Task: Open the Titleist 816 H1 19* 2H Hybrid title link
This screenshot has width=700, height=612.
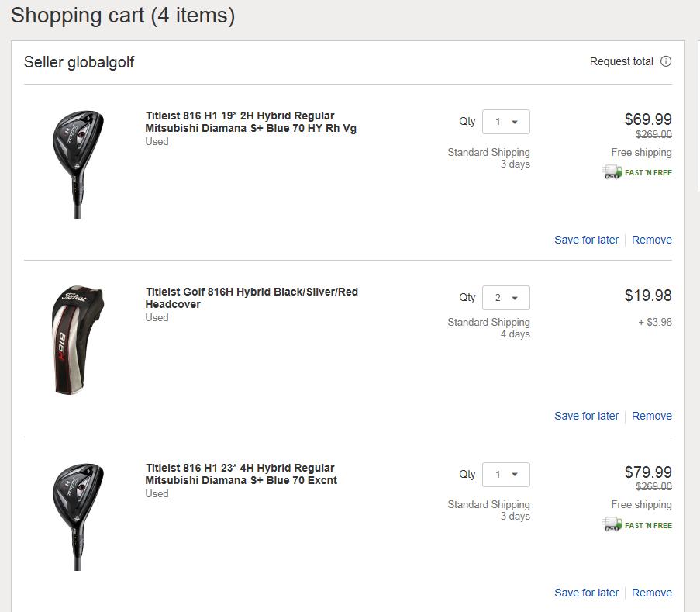Action: pyautogui.click(x=250, y=123)
